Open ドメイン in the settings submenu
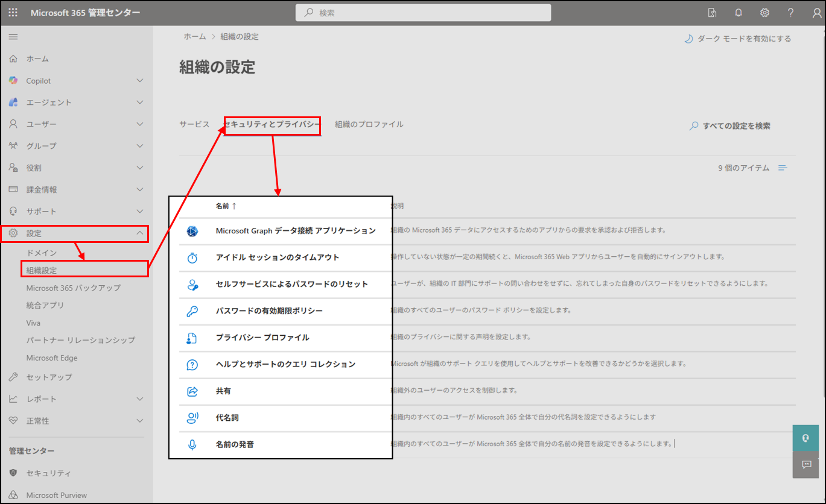Screen dimensions: 826x504 (42, 253)
